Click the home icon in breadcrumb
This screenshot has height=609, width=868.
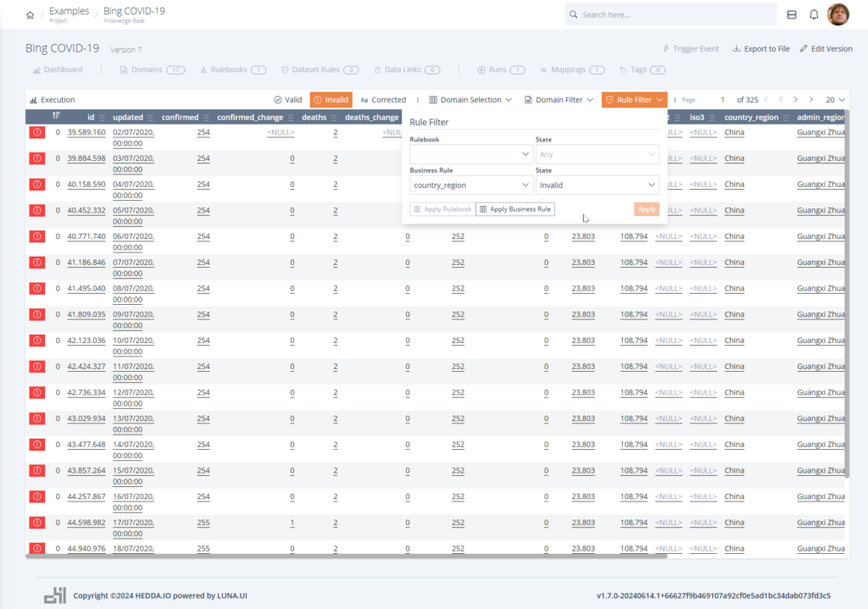(31, 15)
